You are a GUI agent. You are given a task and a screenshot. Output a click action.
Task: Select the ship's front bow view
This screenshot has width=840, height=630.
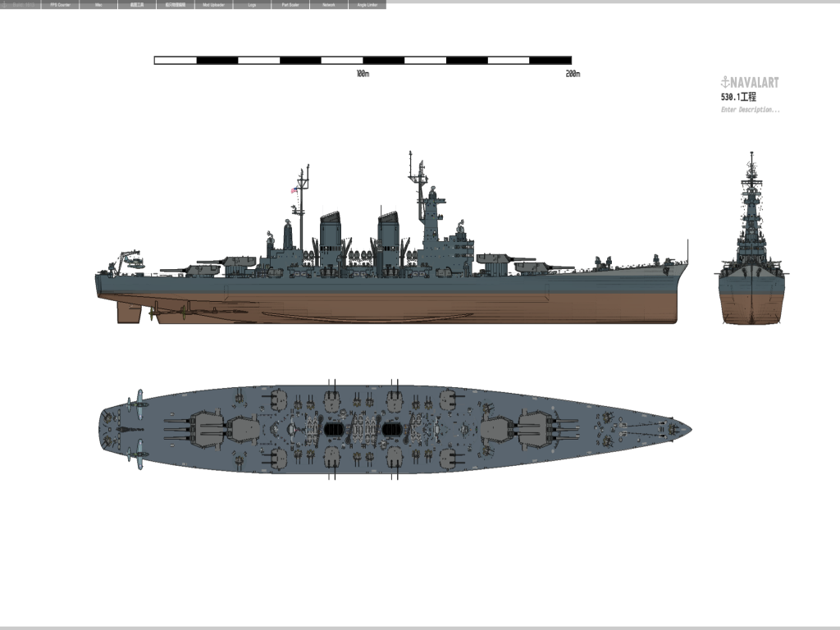pyautogui.click(x=751, y=239)
